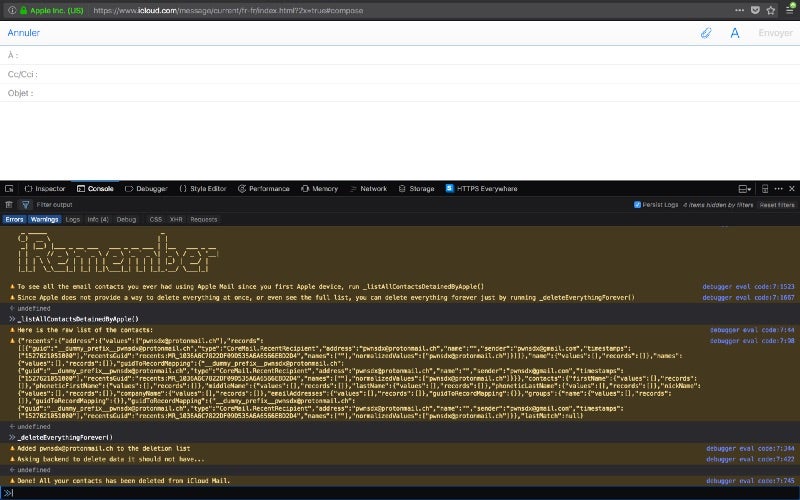Save page to Pocket icon
Image resolution: width=800 pixels, height=500 pixels.
coord(755,10)
